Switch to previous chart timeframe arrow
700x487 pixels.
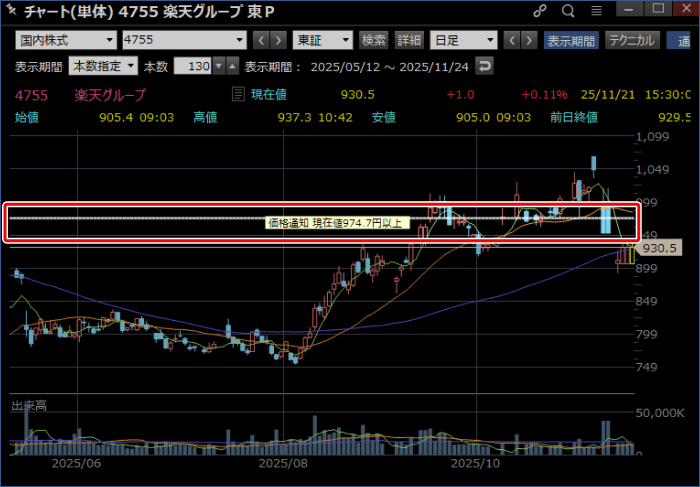(x=513, y=41)
